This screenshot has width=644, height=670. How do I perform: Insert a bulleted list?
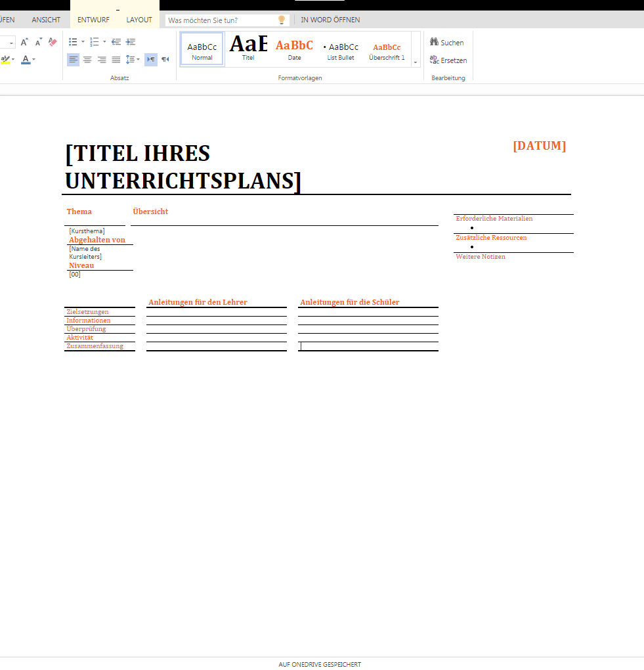pyautogui.click(x=73, y=42)
